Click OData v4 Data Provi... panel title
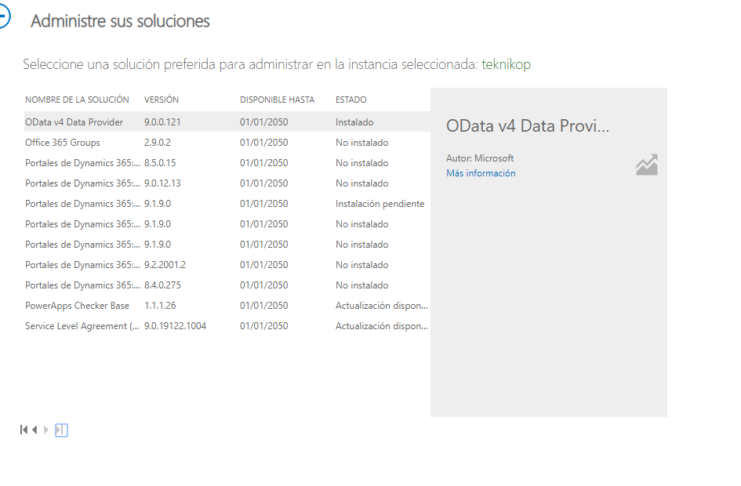The height and width of the screenshot is (486, 741). [527, 126]
